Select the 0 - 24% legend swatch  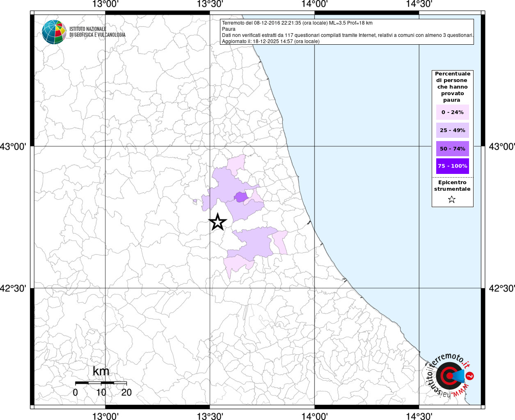click(452, 112)
